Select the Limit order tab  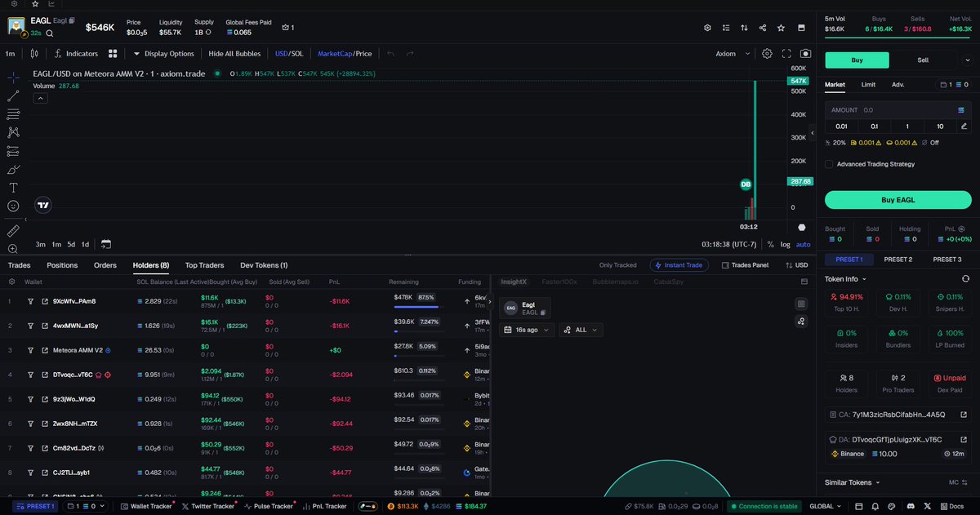pos(868,84)
